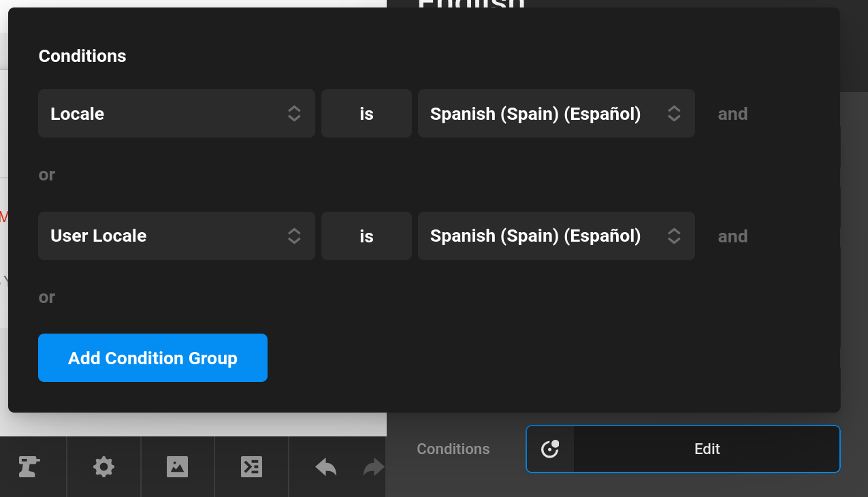Click the undo arrow

click(x=326, y=467)
